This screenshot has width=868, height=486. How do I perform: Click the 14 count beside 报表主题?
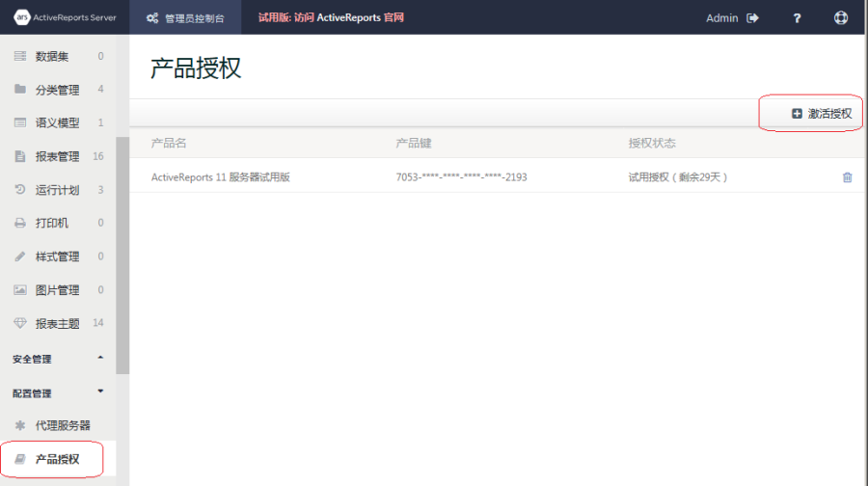coord(98,323)
